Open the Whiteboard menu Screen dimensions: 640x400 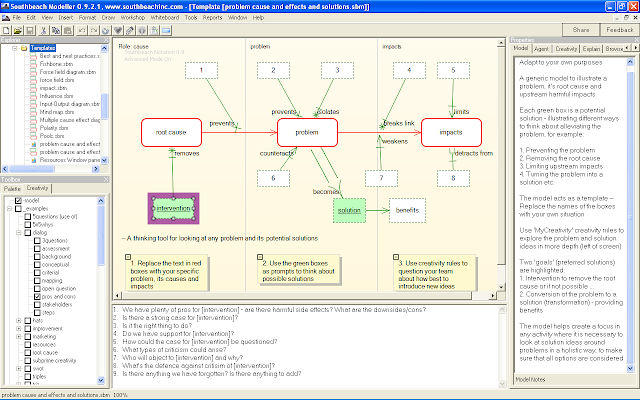165,18
